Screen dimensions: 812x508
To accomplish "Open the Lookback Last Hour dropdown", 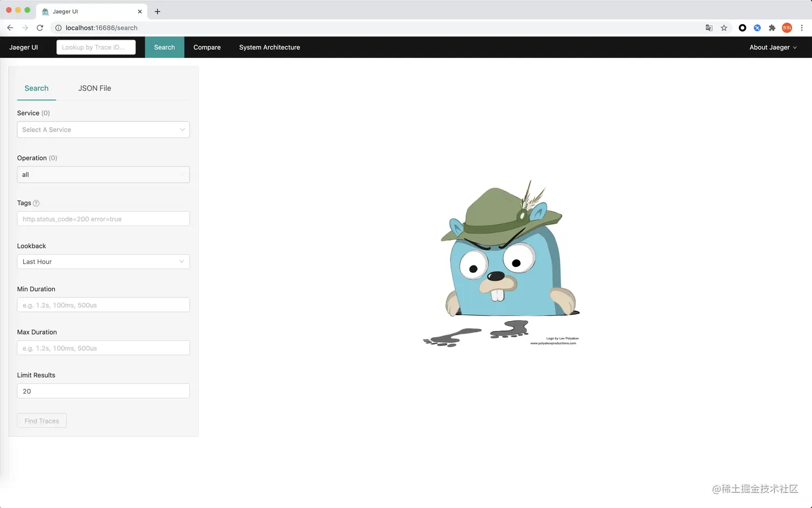I will click(x=103, y=262).
